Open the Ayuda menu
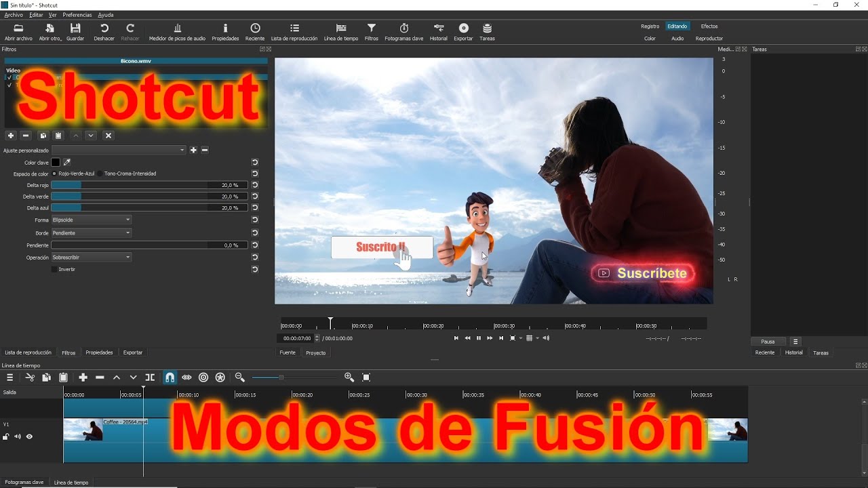This screenshot has height=488, width=868. (106, 15)
